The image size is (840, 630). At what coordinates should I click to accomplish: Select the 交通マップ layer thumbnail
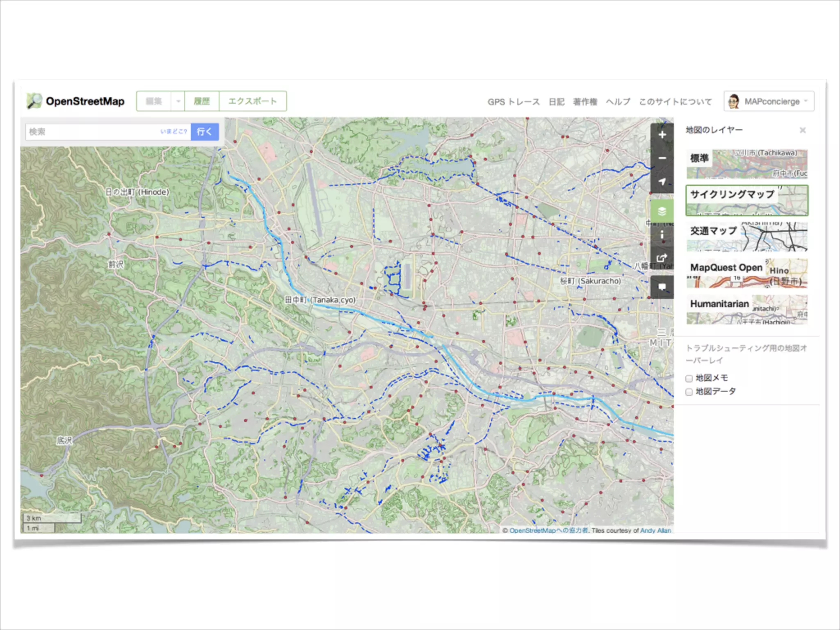746,237
